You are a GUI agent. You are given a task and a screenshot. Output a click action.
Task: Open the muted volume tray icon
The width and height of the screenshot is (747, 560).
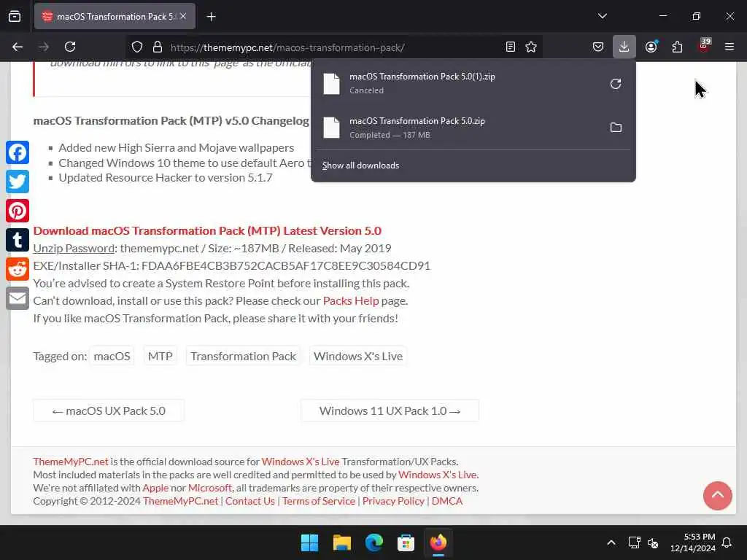click(x=653, y=542)
